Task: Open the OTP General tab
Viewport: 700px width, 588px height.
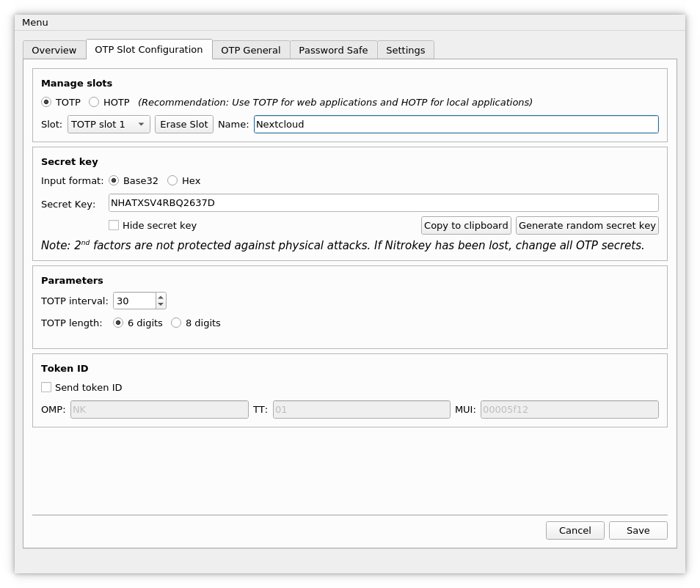Action: 250,50
